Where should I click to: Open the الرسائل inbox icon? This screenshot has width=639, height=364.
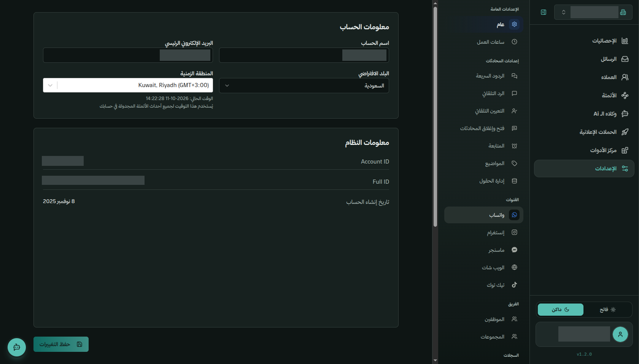click(625, 59)
